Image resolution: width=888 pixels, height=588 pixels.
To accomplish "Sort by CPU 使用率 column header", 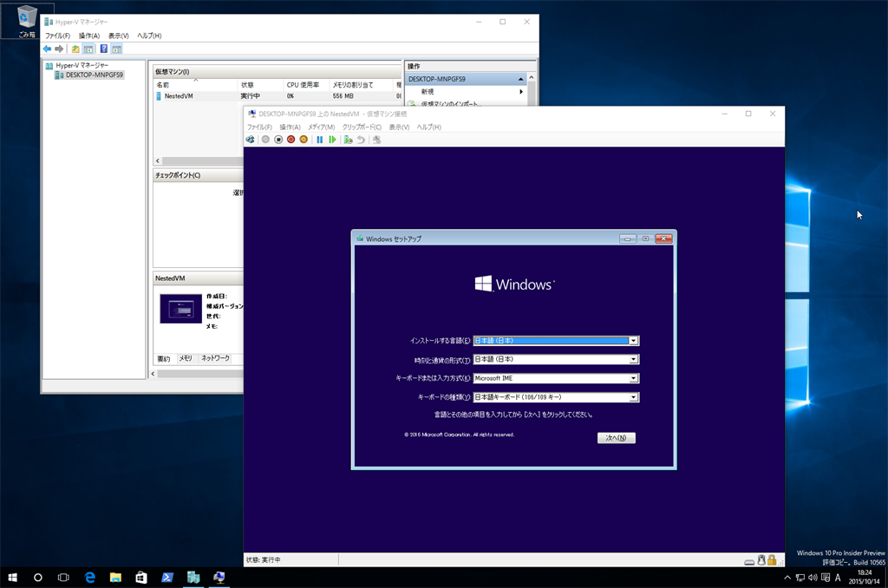I will point(306,85).
